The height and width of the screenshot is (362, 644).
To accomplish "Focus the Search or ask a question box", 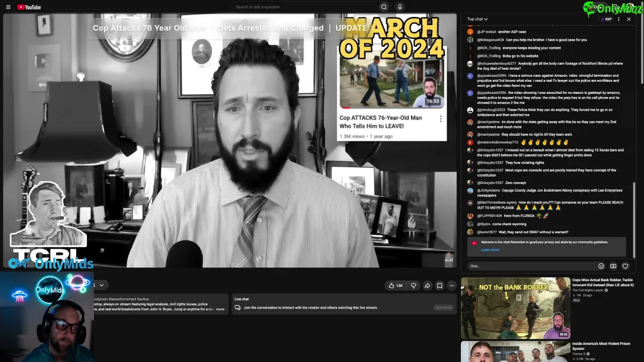I will coord(306,7).
